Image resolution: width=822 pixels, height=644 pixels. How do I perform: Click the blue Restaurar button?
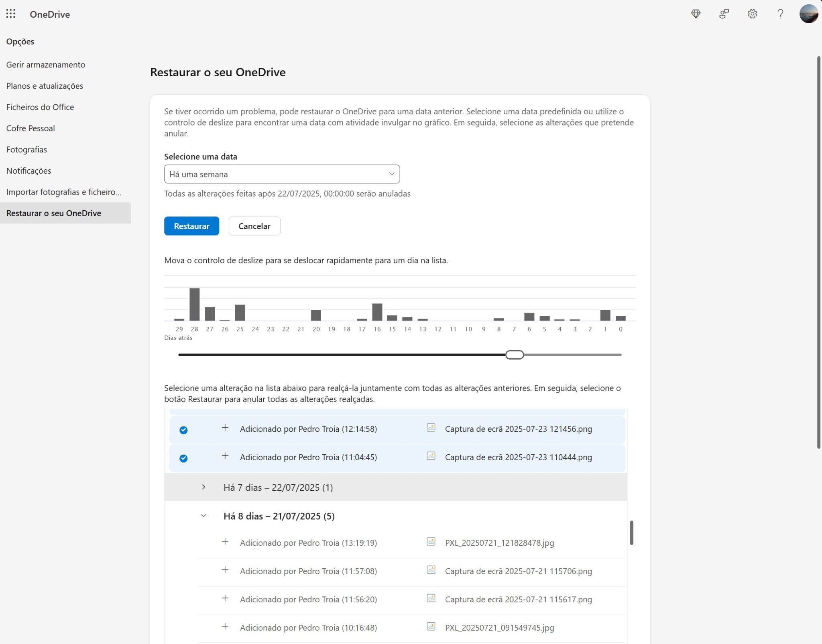(191, 226)
